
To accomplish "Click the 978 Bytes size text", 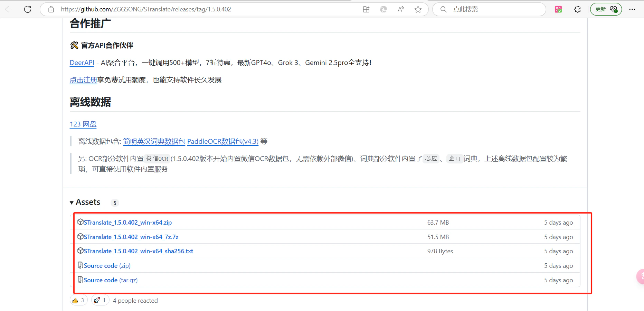I will click(440, 251).
